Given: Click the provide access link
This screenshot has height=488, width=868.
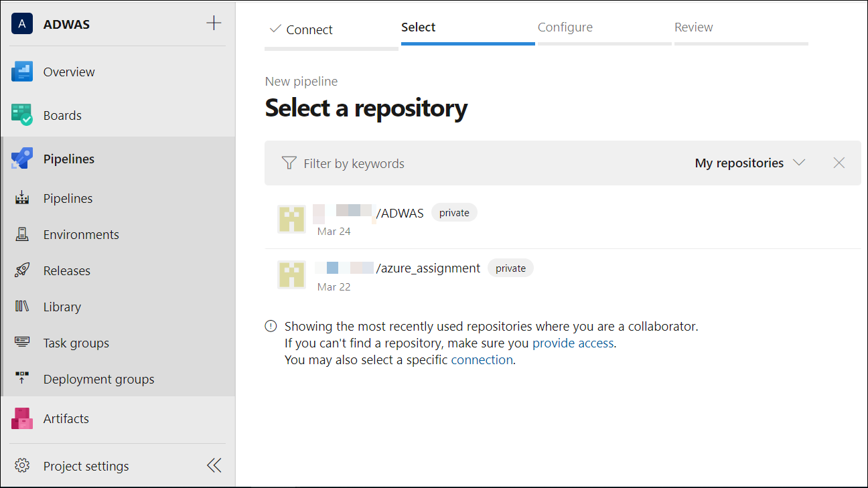Looking at the screenshot, I should (573, 343).
